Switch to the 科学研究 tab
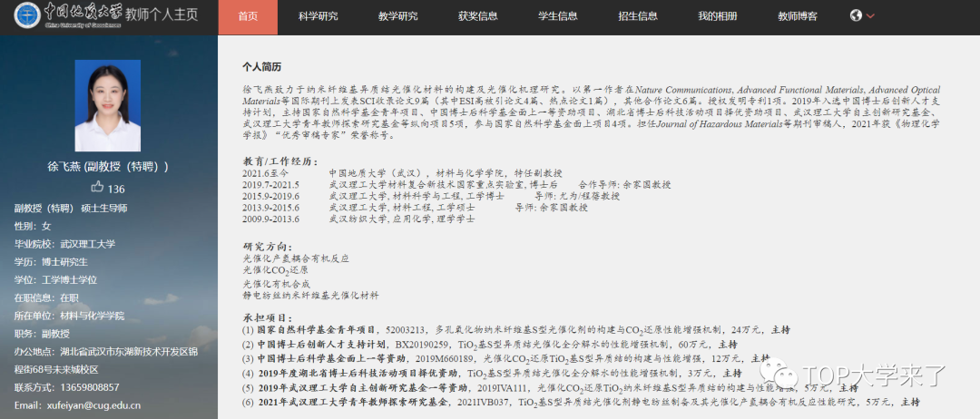 tap(318, 16)
